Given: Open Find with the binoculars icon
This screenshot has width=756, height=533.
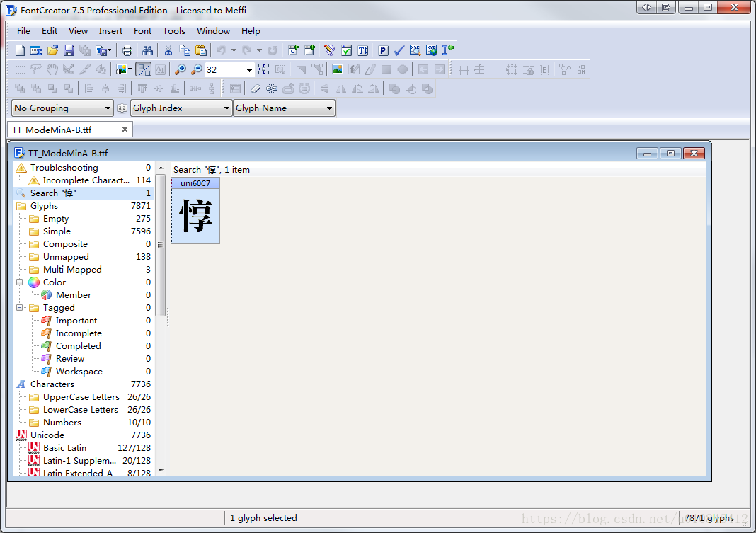Looking at the screenshot, I should (x=147, y=50).
